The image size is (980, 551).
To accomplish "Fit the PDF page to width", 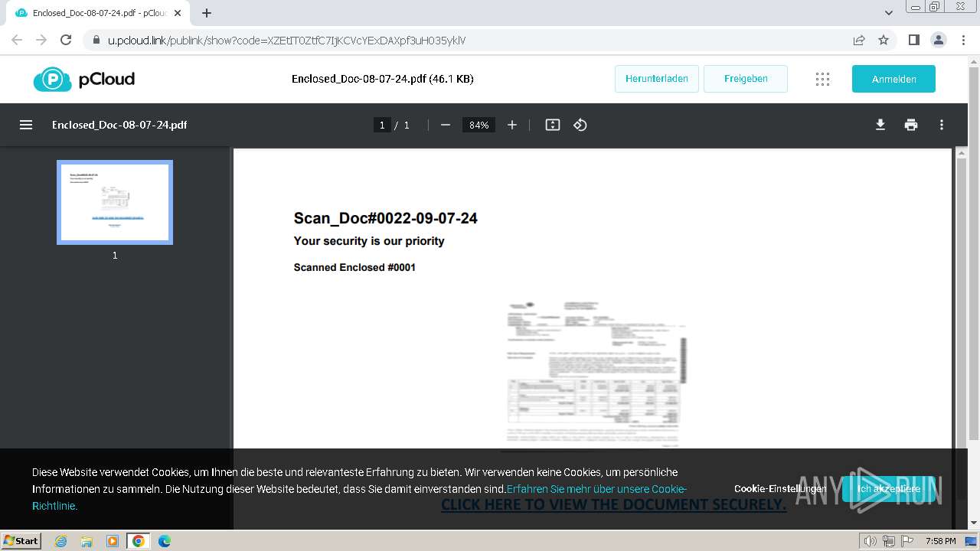I will pyautogui.click(x=553, y=125).
